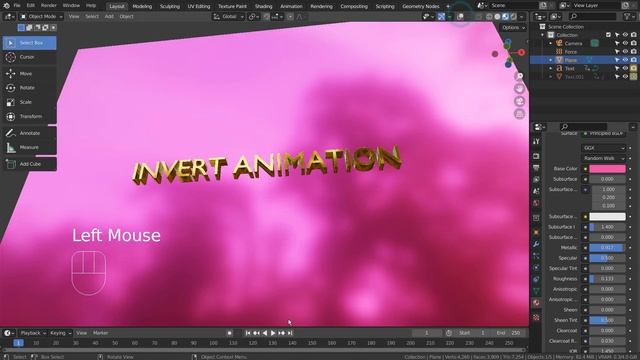640x360 pixels.
Task: Toggle viewport visibility of Text.001
Action: tap(625, 77)
